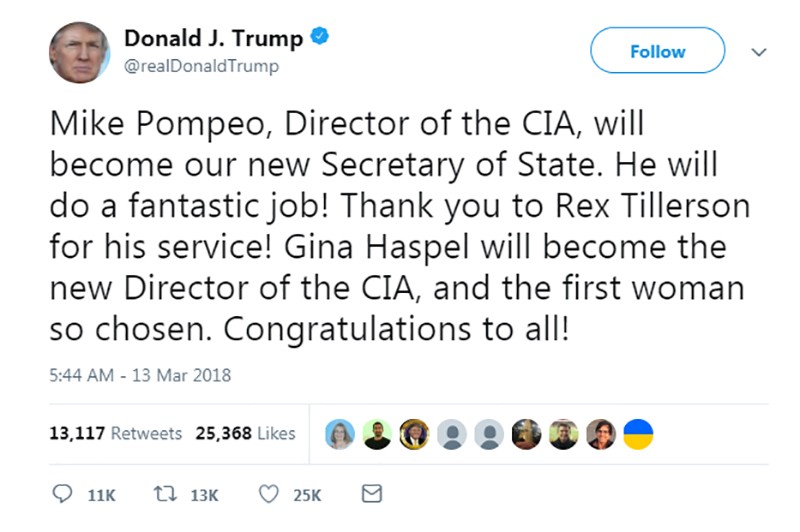This screenshot has width=800, height=532.
Task: View the 13,117 Retweets list
Action: (x=116, y=433)
